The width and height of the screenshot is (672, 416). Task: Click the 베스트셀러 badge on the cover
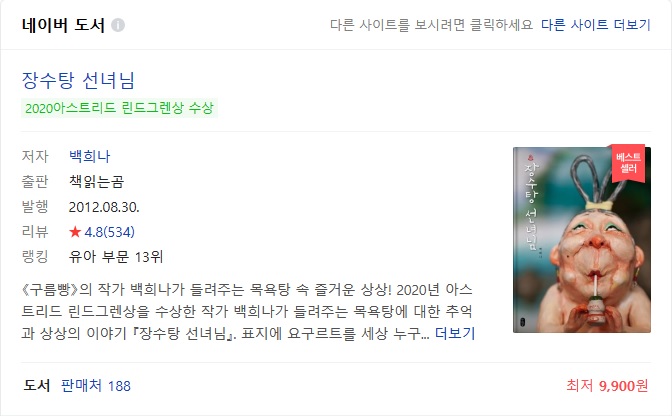click(x=628, y=163)
